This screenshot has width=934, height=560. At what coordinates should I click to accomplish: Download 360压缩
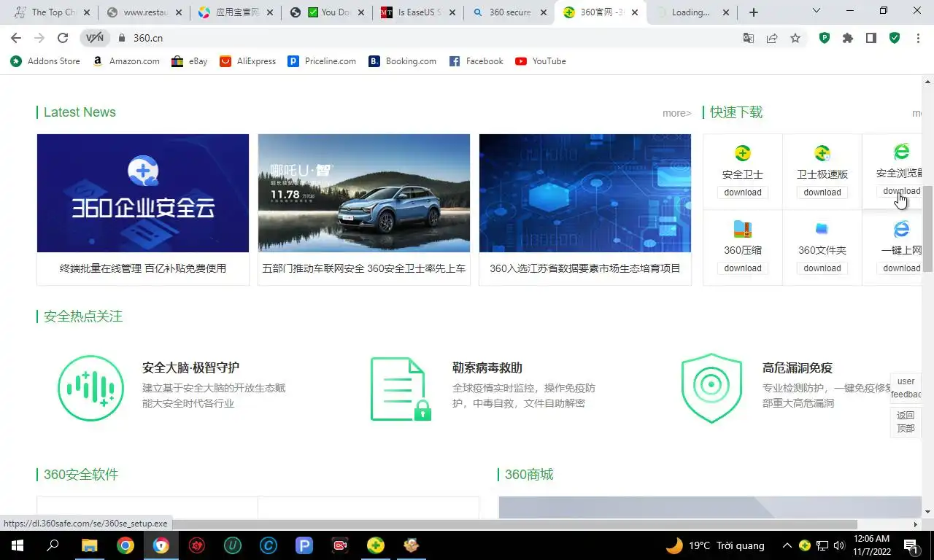pyautogui.click(x=743, y=268)
